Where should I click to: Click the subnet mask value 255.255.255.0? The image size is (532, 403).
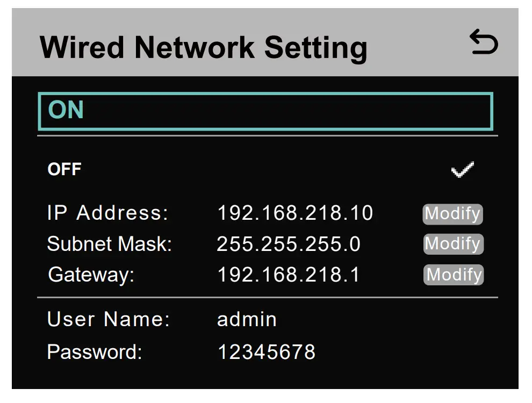click(x=289, y=244)
